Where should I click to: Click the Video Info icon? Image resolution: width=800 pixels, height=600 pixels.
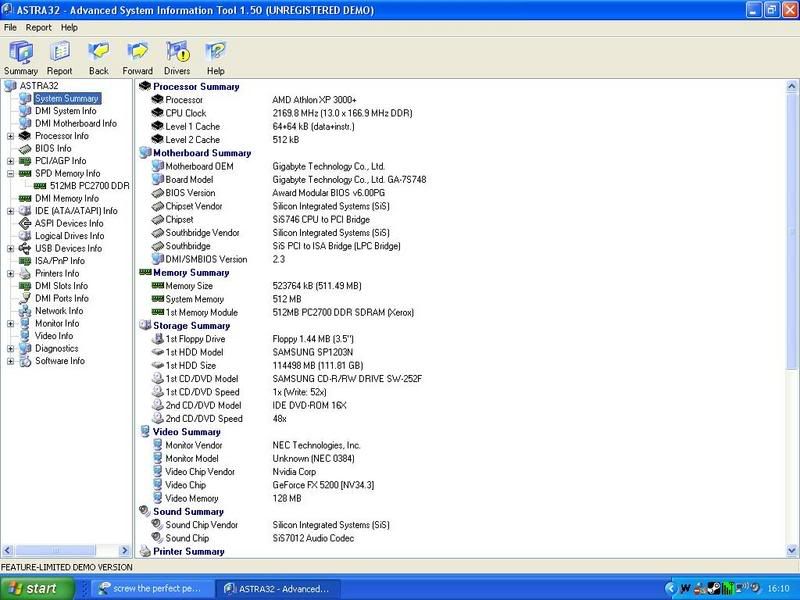click(x=25, y=336)
